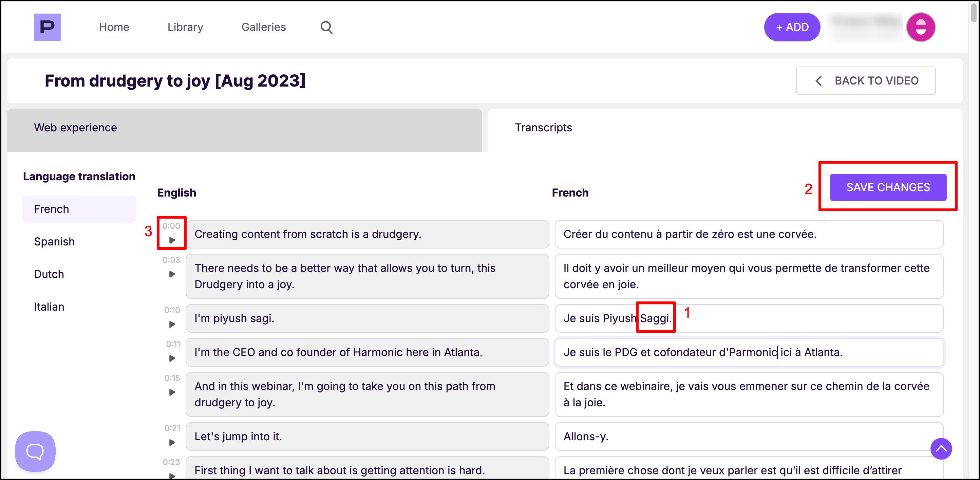Play the 0:03 transcript segment
Image resolution: width=980 pixels, height=480 pixels.
[172, 274]
